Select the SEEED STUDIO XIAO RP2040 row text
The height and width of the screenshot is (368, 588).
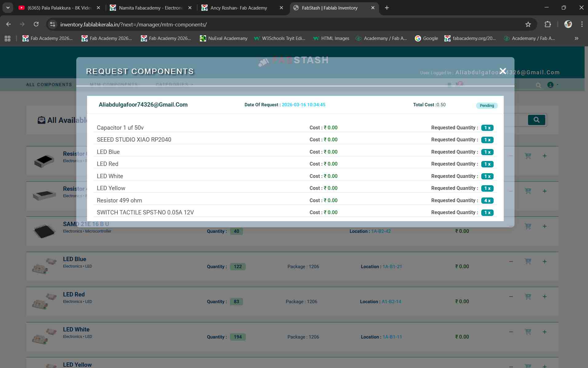[x=134, y=139]
